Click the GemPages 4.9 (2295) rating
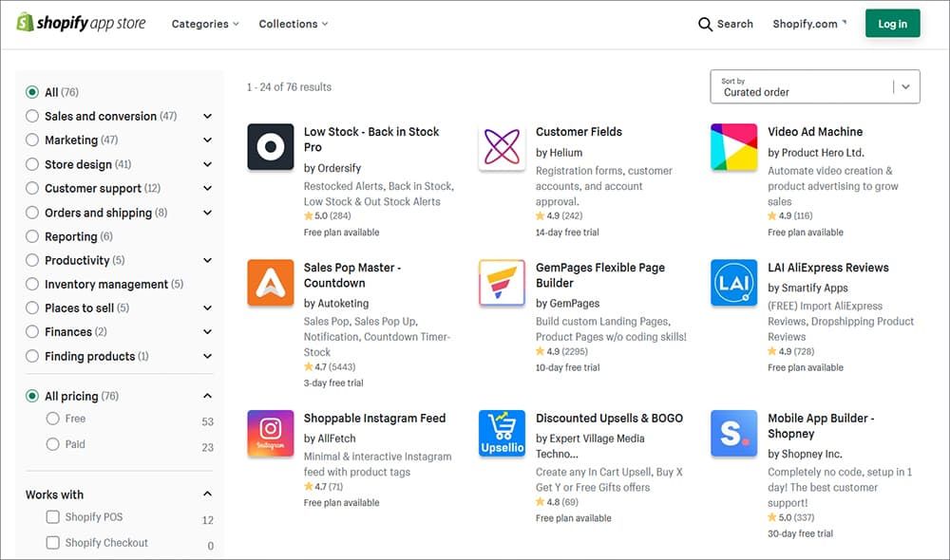The image size is (950, 560). (x=561, y=351)
